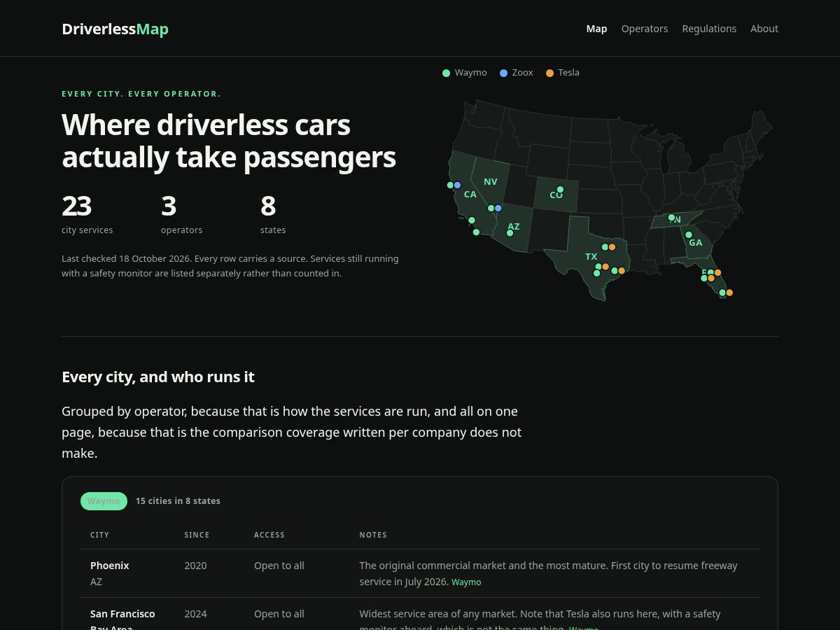
Task: Click the GA state label on the map
Action: click(x=695, y=243)
